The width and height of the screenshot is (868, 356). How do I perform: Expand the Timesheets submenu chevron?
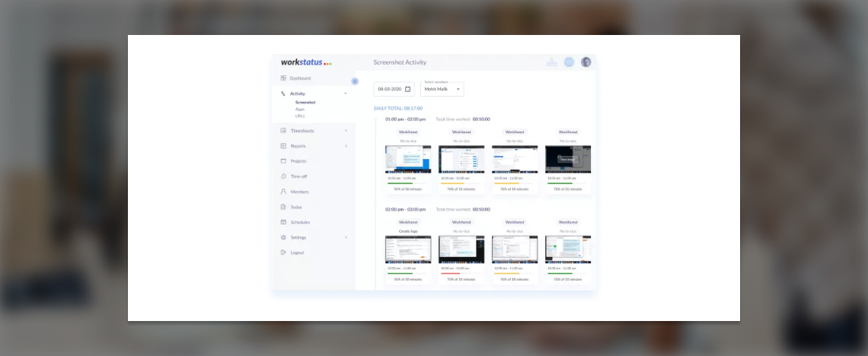tap(346, 131)
